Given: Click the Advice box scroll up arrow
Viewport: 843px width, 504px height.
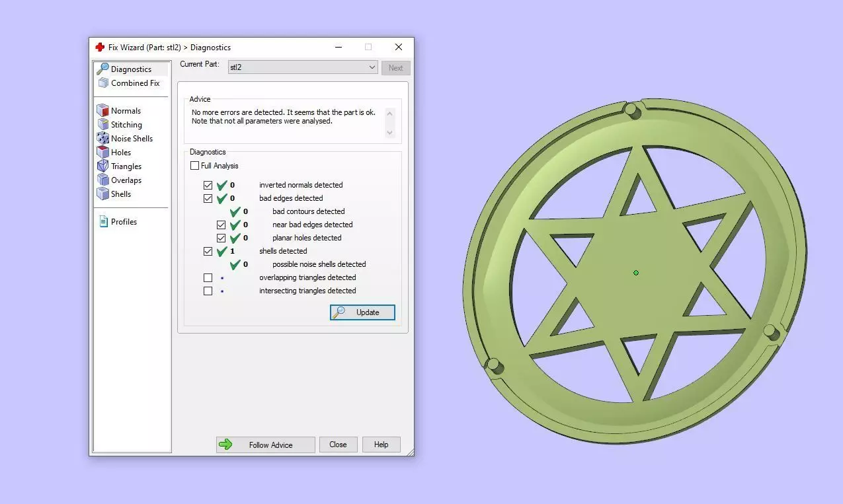Looking at the screenshot, I should [389, 114].
